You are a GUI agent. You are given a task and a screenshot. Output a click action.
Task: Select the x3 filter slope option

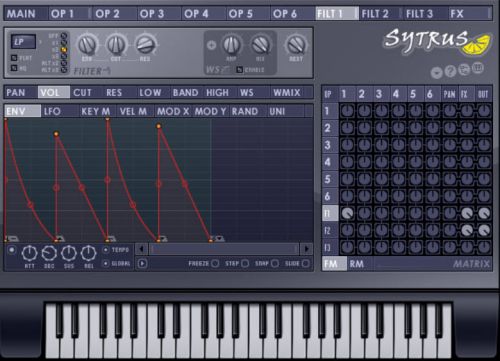(x=64, y=56)
